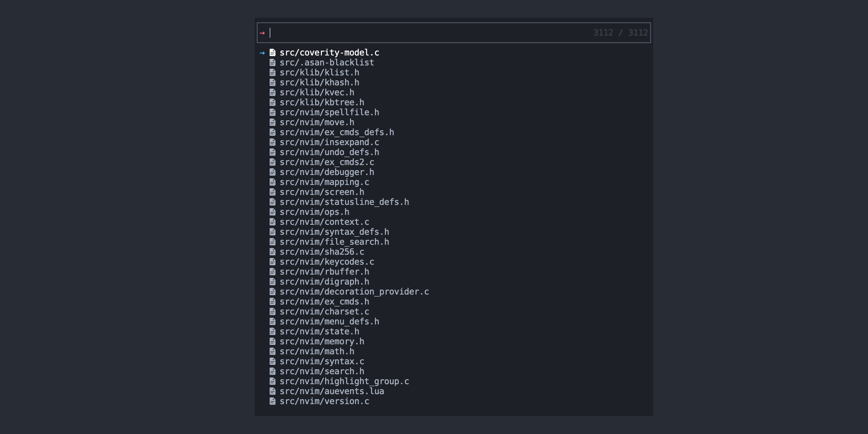
Task: Focus the fuzzy search input field
Action: click(427, 33)
